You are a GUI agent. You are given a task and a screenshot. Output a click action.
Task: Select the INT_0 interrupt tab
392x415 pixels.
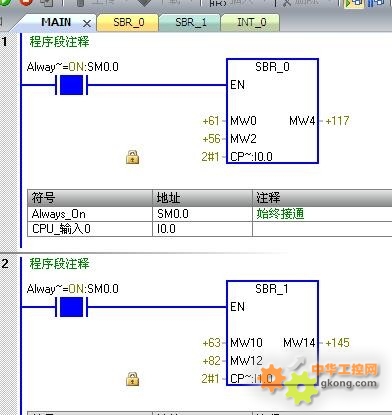click(251, 22)
